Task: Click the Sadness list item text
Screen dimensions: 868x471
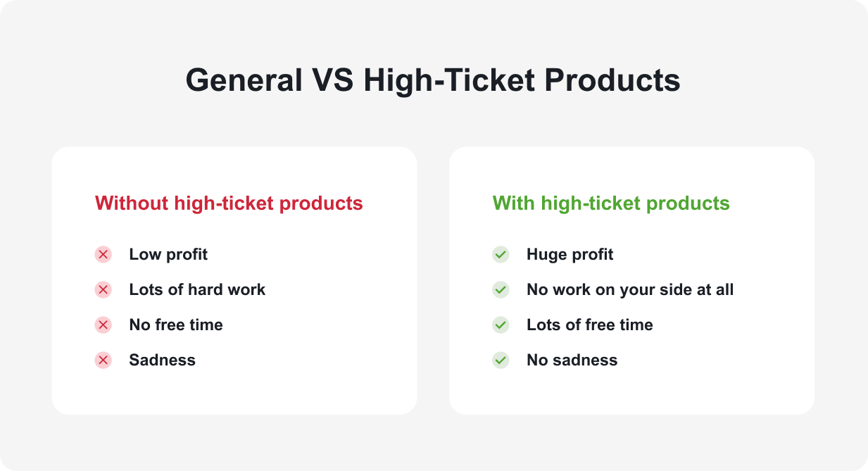Action: coord(162,360)
